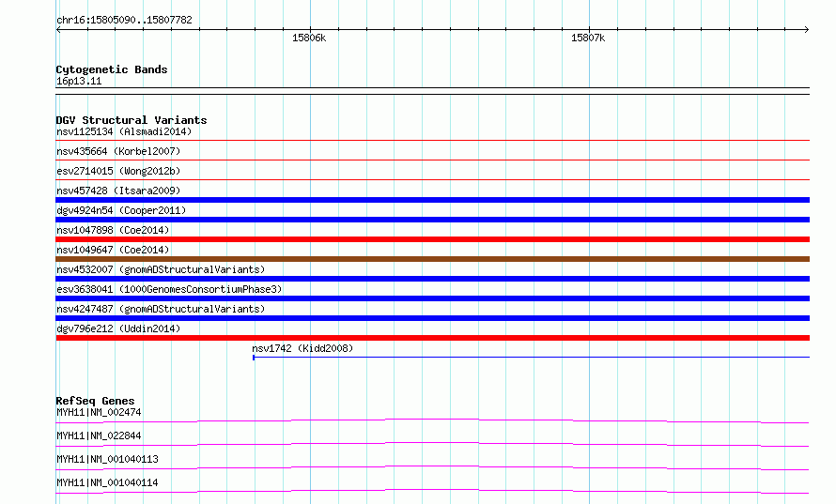
Task: Open variant nsv1049647 (Coe2014) label
Action: (x=113, y=250)
